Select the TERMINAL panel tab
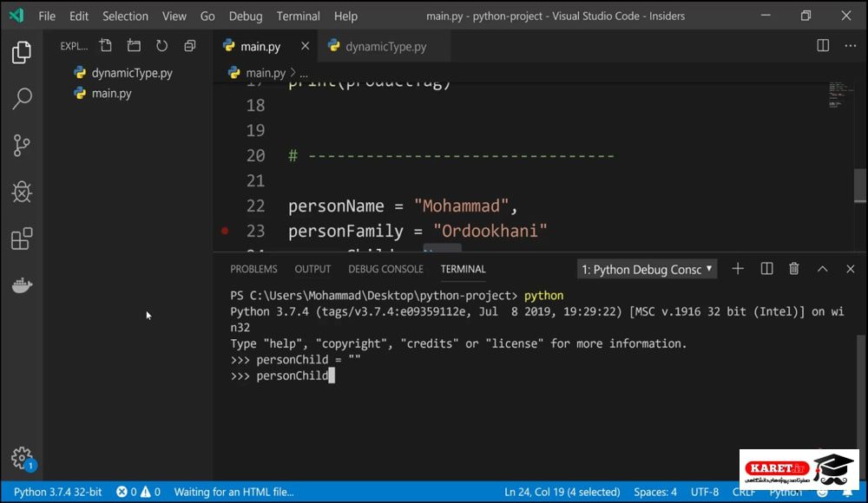 (x=463, y=269)
